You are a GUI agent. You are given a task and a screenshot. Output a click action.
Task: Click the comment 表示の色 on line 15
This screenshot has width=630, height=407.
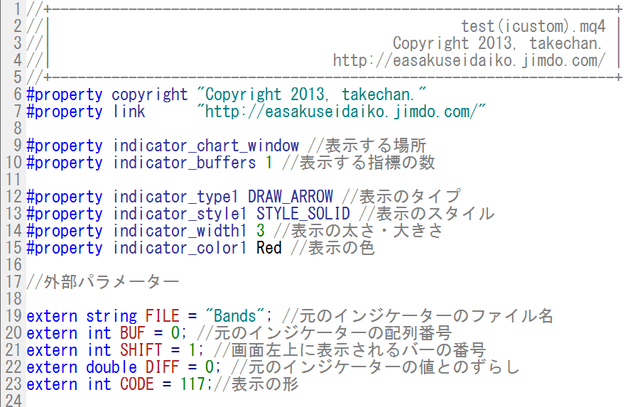pos(342,248)
